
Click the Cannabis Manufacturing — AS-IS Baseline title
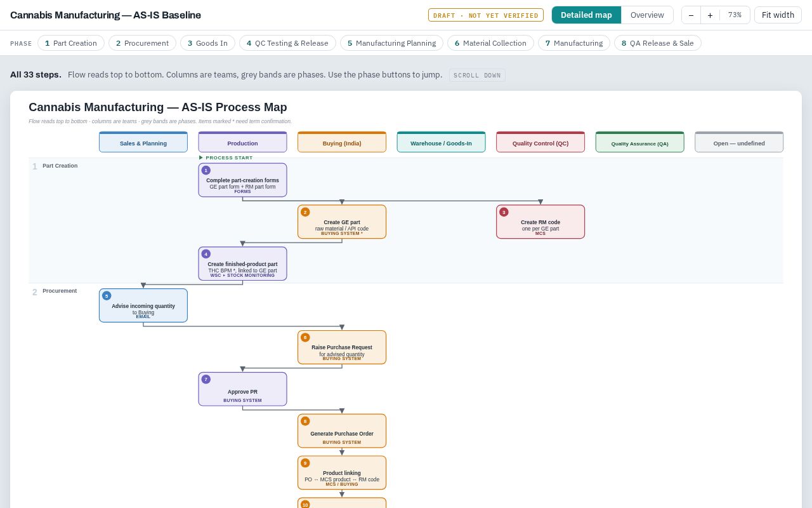pyautogui.click(x=105, y=15)
